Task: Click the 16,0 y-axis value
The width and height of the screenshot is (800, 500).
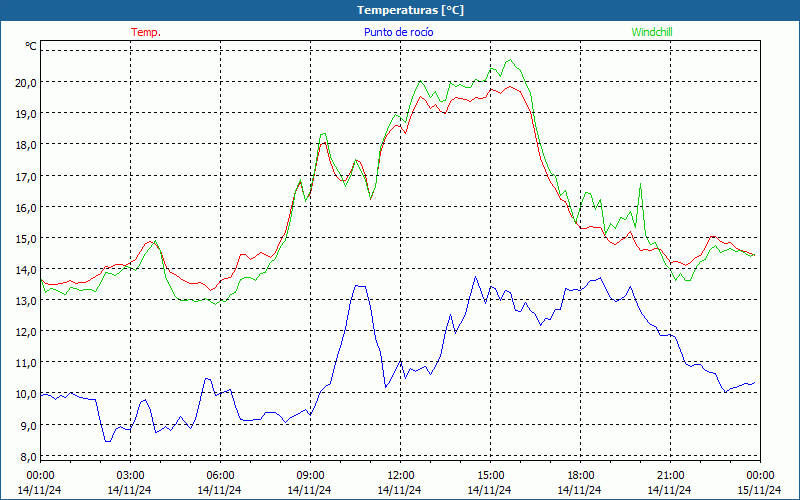Action: [26, 207]
